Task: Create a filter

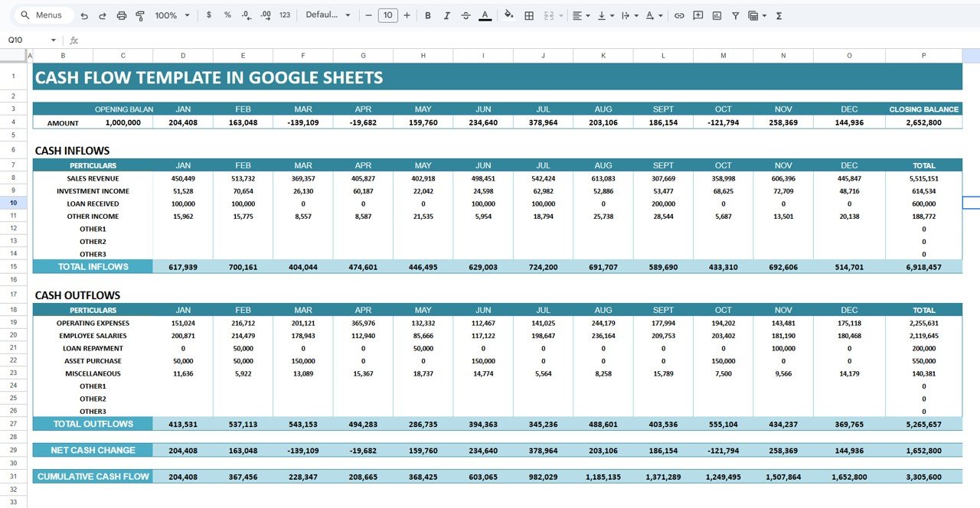Action: (x=734, y=15)
